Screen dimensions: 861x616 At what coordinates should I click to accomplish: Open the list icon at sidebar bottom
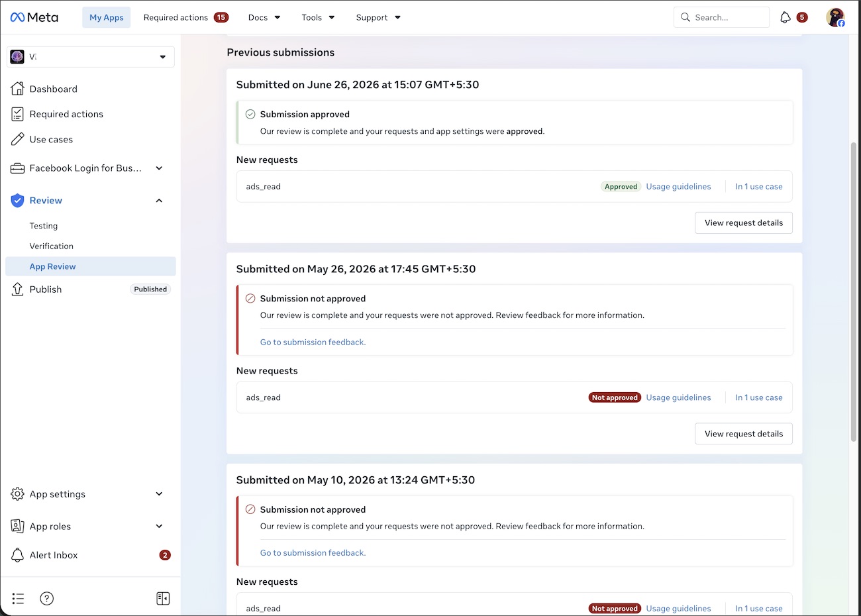pos(18,599)
